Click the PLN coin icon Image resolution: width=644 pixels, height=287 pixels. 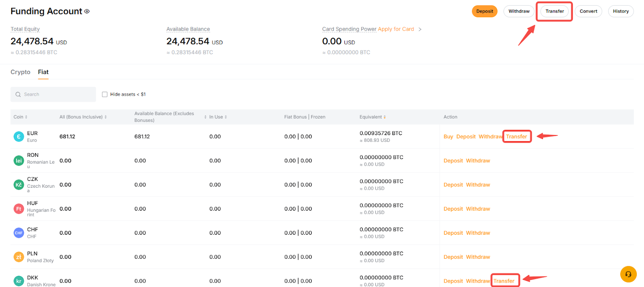click(19, 257)
